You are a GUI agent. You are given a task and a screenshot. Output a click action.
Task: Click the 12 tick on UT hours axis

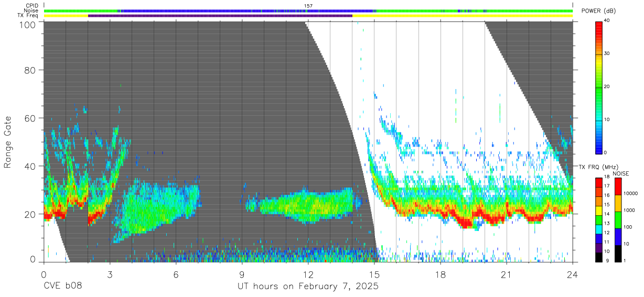(308, 274)
